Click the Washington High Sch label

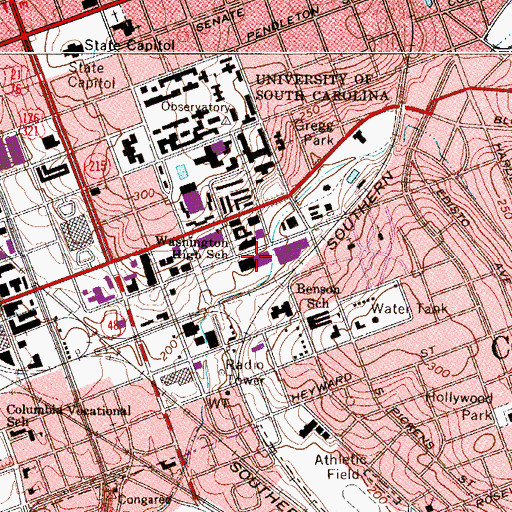193,247
